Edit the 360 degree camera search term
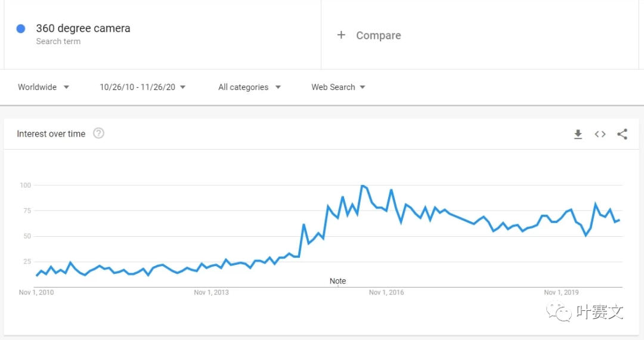The height and width of the screenshot is (340, 644). tap(83, 28)
